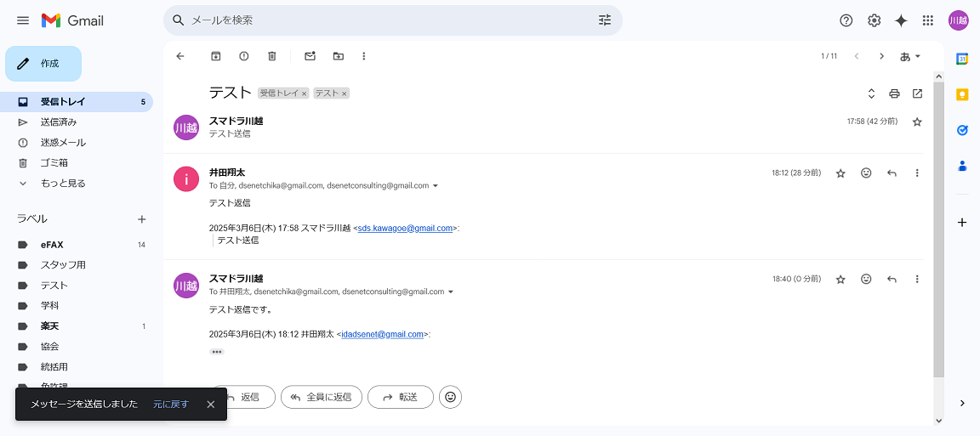Screen dimensions: 980x436
Task: Archive this conversation using the toolbar icon
Action: [216, 56]
